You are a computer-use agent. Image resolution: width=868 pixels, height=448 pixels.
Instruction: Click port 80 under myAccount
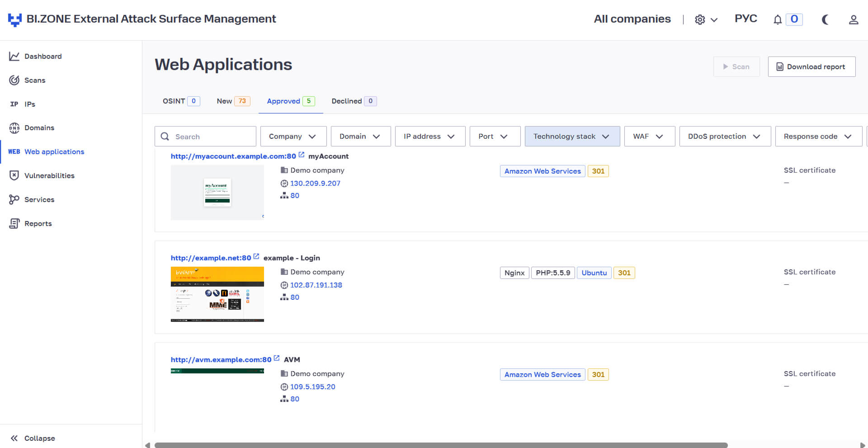coord(295,196)
